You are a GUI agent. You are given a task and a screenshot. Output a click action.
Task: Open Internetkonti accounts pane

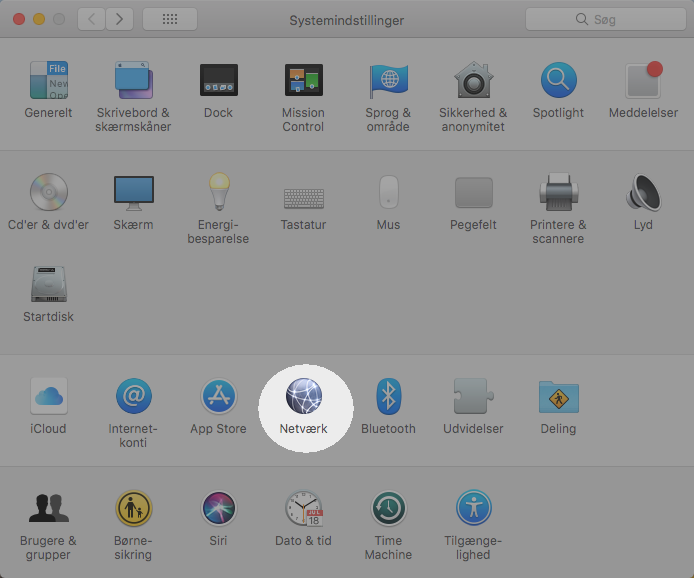pyautogui.click(x=134, y=396)
